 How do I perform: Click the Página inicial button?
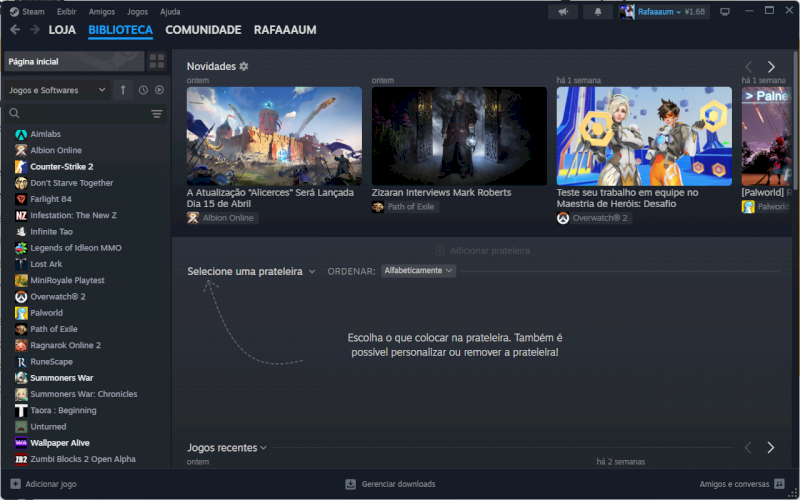[74, 61]
